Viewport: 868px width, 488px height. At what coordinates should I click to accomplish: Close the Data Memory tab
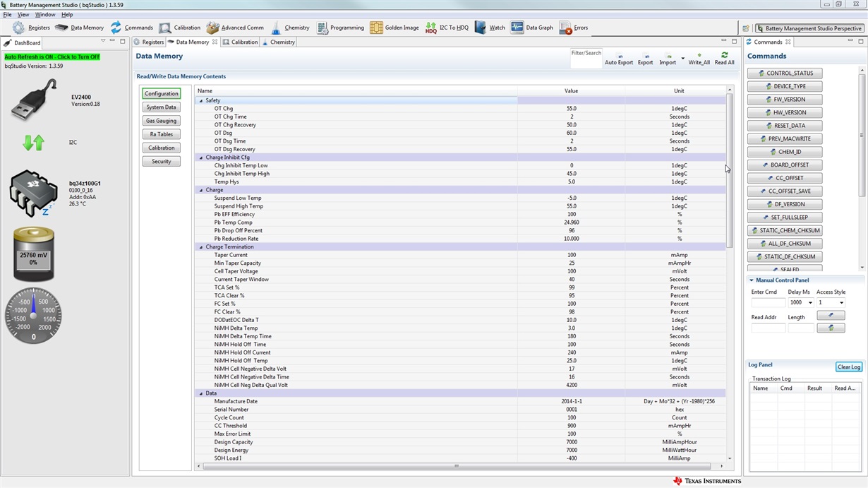(x=215, y=42)
